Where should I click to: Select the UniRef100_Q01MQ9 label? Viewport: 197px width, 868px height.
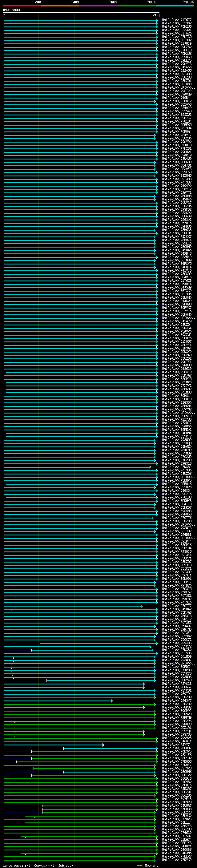pos(177,656)
